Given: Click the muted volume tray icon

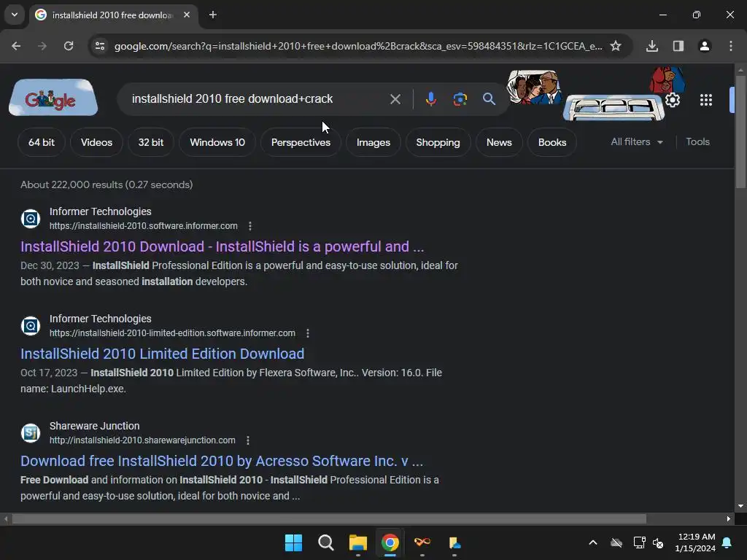Looking at the screenshot, I should pos(658,542).
